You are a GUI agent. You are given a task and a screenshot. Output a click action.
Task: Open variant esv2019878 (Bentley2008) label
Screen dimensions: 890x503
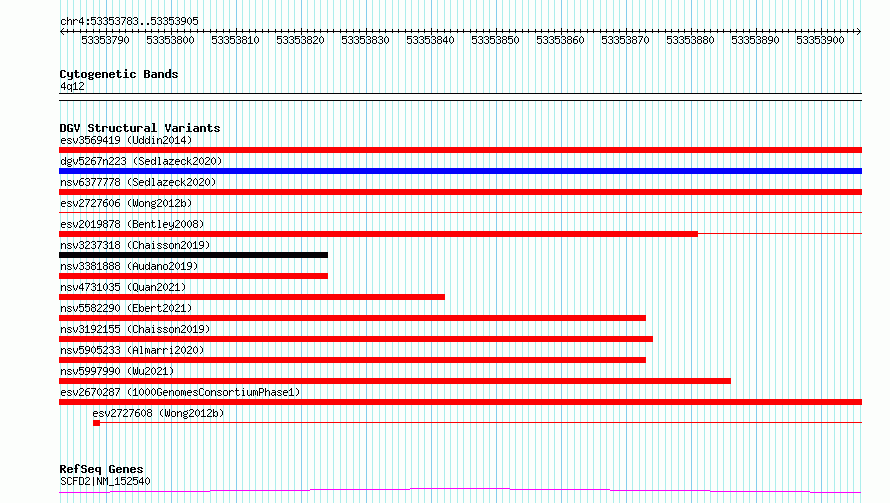click(x=132, y=224)
